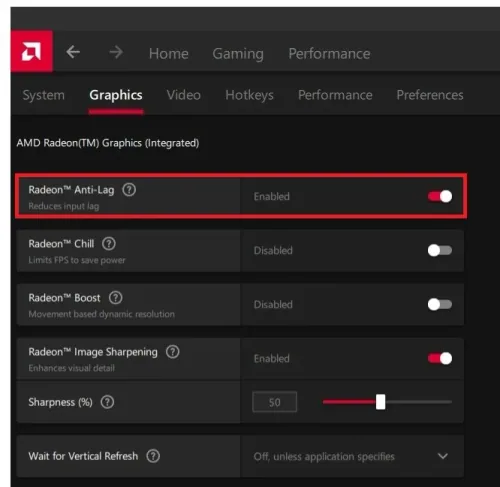The height and width of the screenshot is (487, 500).
Task: Open help for Radeon Anti-Lag
Action: [129, 190]
